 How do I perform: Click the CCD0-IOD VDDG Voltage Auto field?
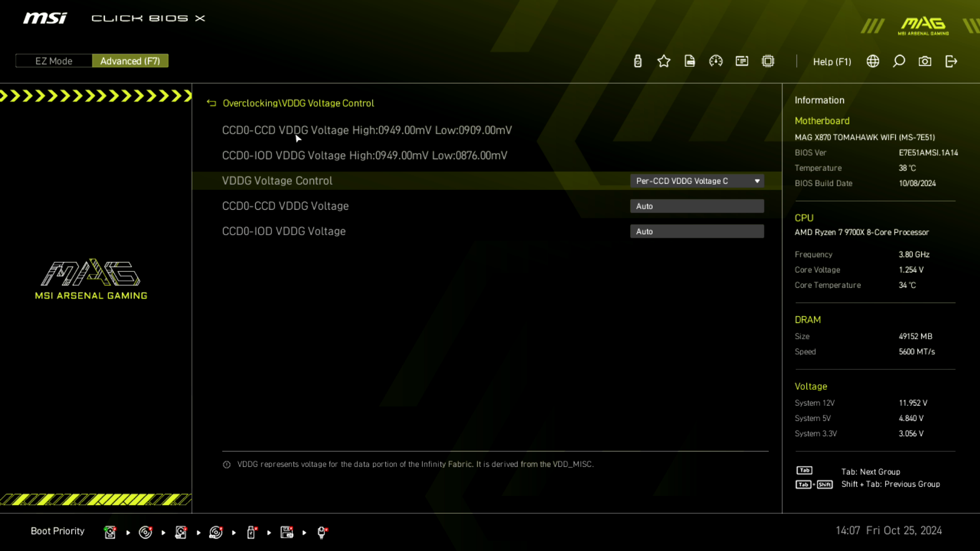coord(697,231)
